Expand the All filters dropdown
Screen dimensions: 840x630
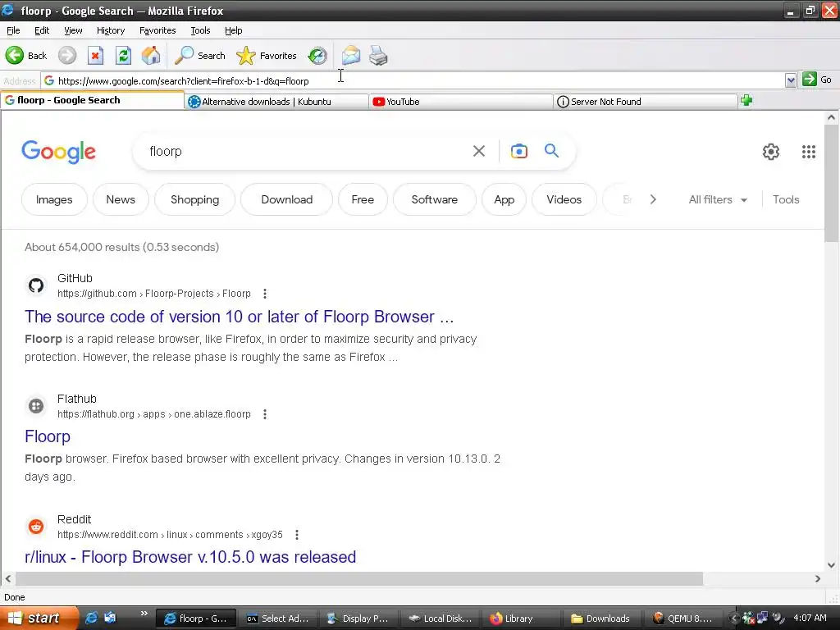click(x=718, y=199)
